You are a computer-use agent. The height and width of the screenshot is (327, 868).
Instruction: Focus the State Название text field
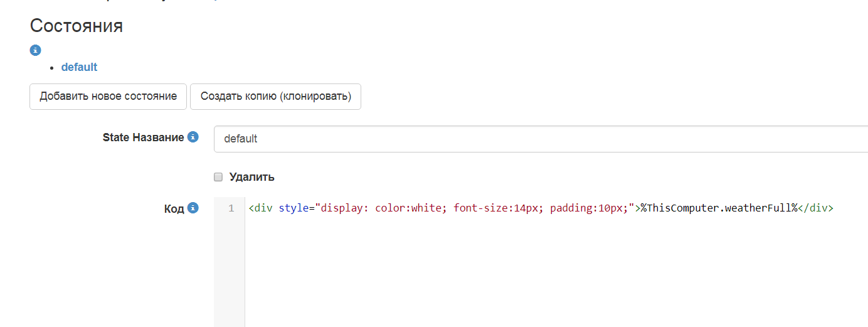pyautogui.click(x=539, y=139)
